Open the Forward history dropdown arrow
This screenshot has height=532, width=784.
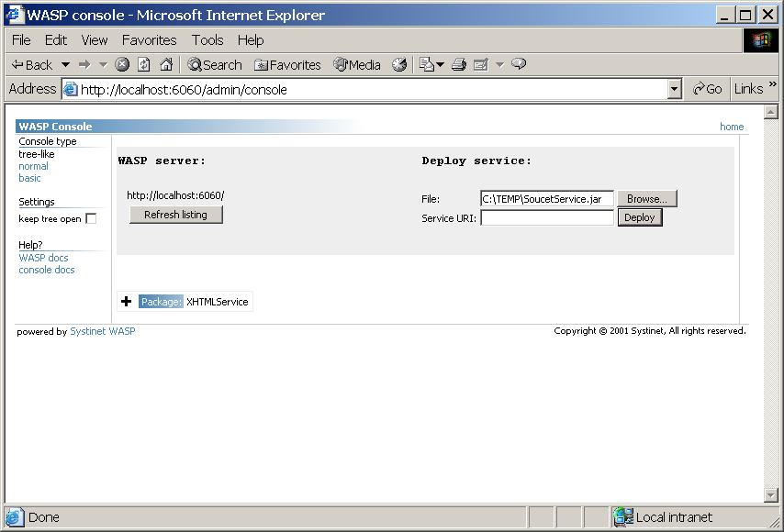point(103,65)
